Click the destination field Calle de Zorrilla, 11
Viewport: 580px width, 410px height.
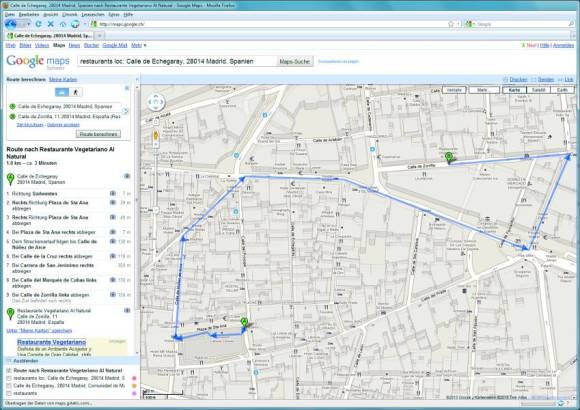(69, 116)
